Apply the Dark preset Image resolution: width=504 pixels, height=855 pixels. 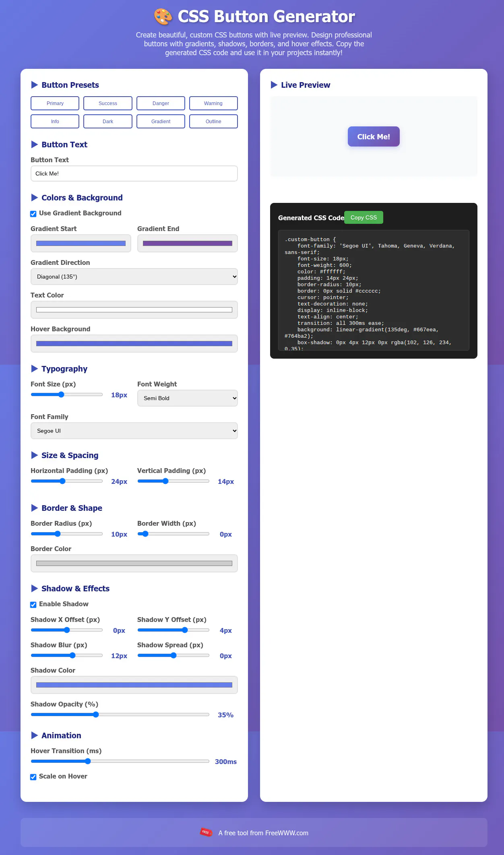108,121
